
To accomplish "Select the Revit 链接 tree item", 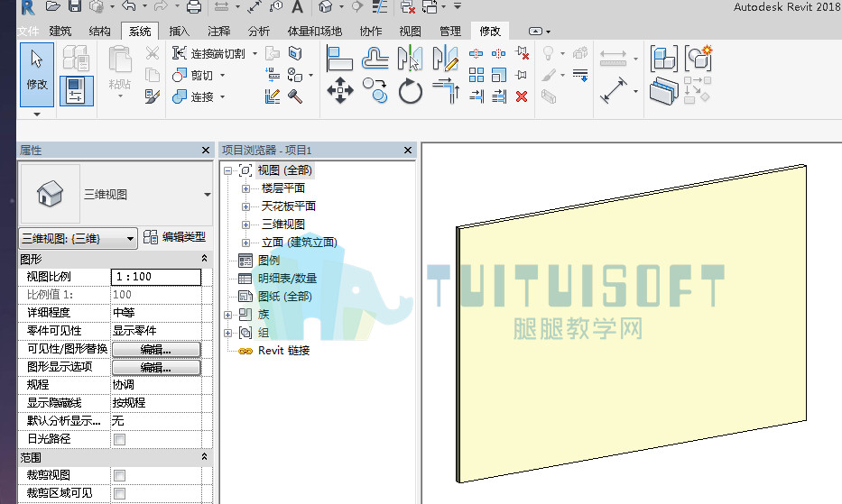I will click(x=283, y=351).
